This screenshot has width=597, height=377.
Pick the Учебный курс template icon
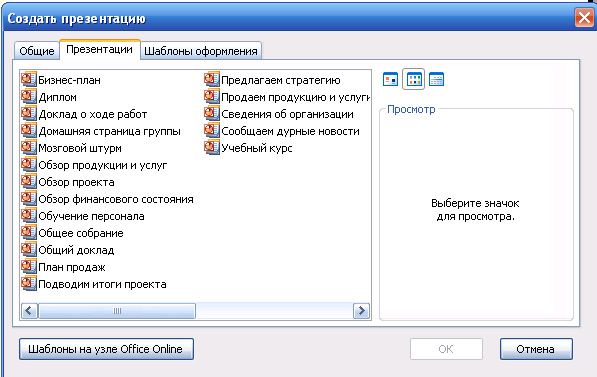(x=212, y=147)
